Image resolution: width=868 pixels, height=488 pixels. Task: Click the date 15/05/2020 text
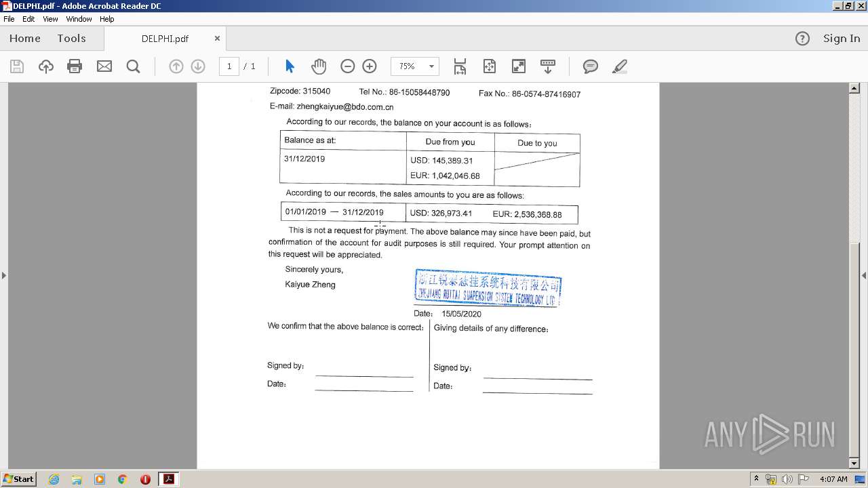(461, 314)
